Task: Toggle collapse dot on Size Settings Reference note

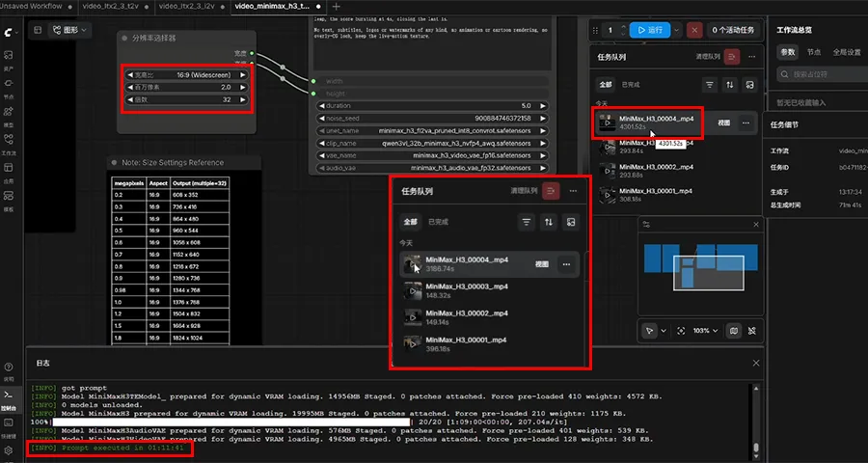Action: coord(115,163)
